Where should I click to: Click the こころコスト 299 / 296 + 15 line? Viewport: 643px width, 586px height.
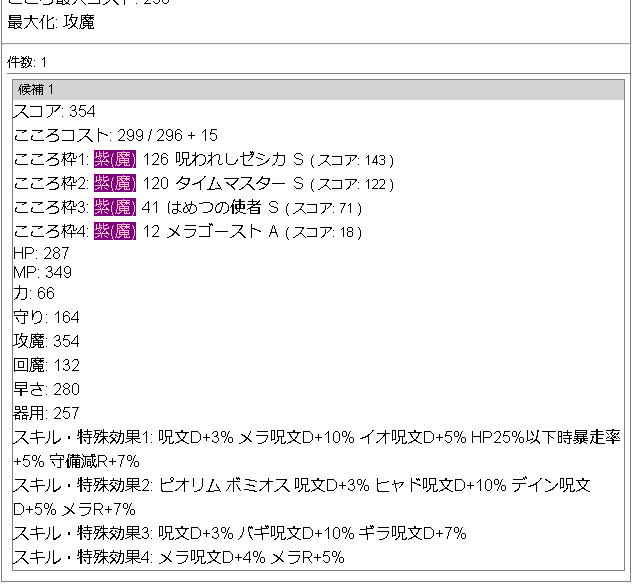(x=115, y=135)
